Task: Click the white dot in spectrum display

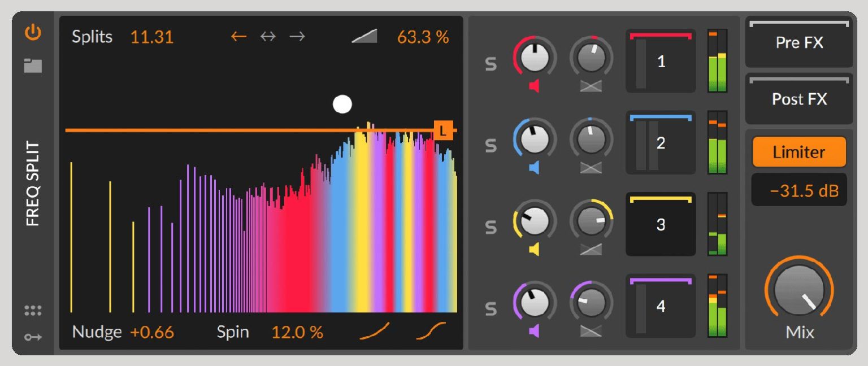Action: (x=342, y=104)
